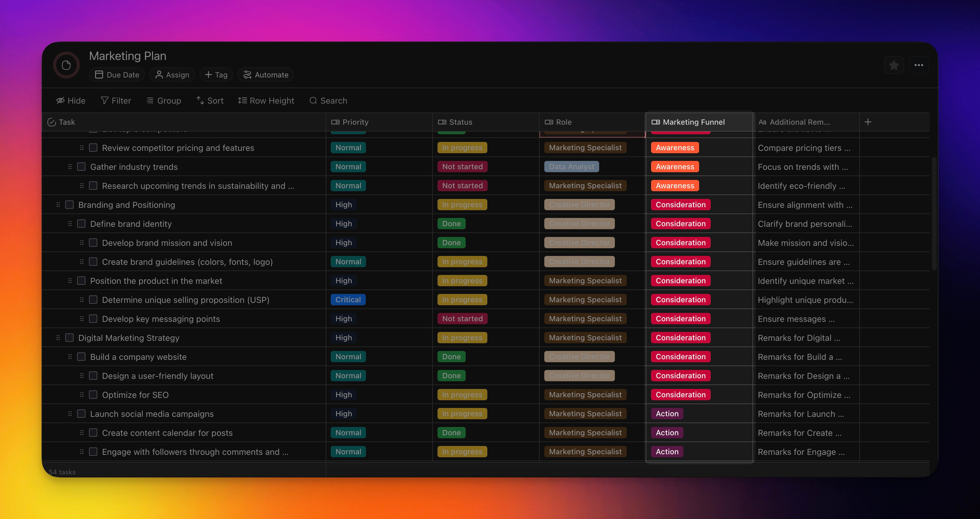Click the Marketing Plan project status icon
The height and width of the screenshot is (519, 980).
pos(66,66)
